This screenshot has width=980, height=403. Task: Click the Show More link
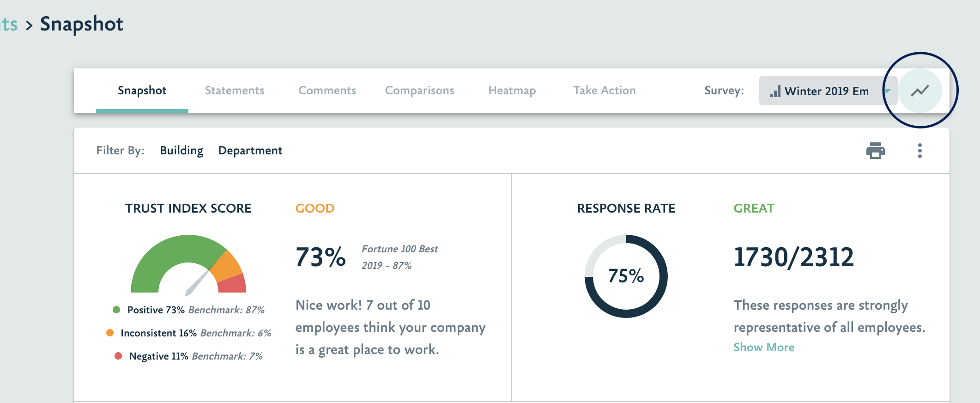tap(764, 347)
